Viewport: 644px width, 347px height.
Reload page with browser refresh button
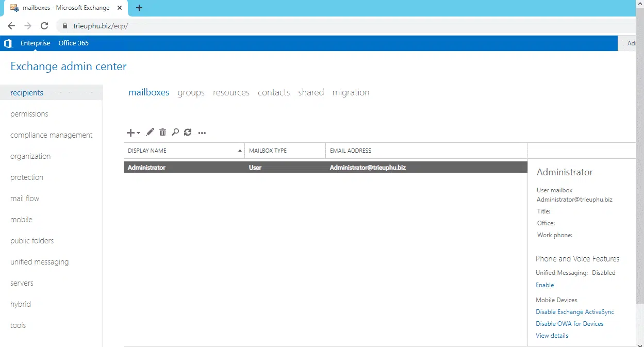44,26
